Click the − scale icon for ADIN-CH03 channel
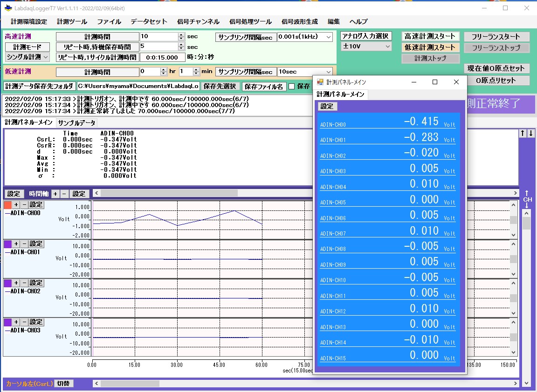537x392 pixels. 23,322
